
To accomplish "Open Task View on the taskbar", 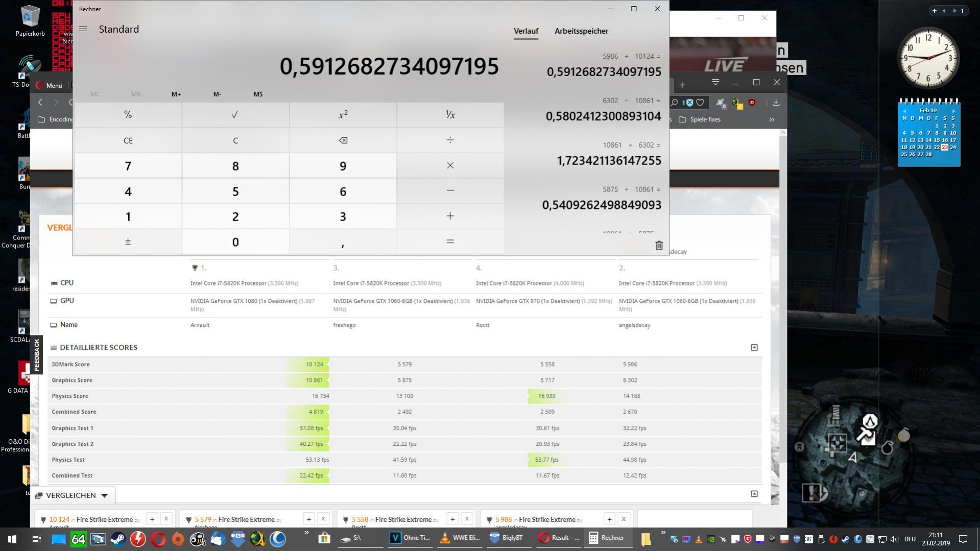I will click(36, 539).
